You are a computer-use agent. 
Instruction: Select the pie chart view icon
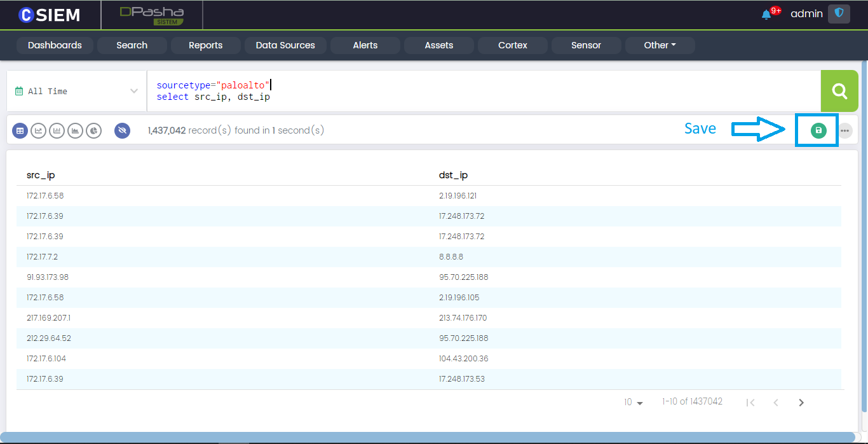click(94, 130)
